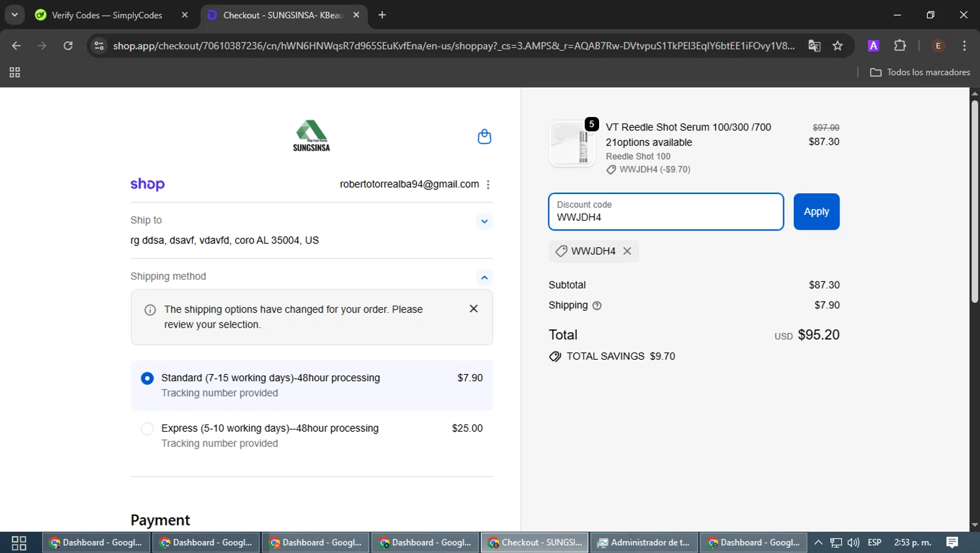Expand the Ship to address section
This screenshot has height=553, width=980.
click(484, 221)
